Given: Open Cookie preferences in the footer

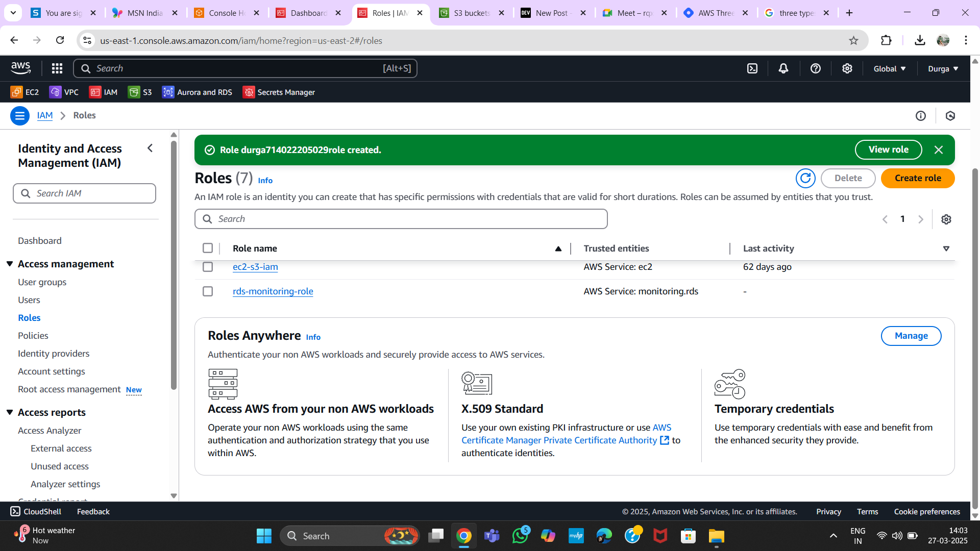Looking at the screenshot, I should (x=927, y=512).
